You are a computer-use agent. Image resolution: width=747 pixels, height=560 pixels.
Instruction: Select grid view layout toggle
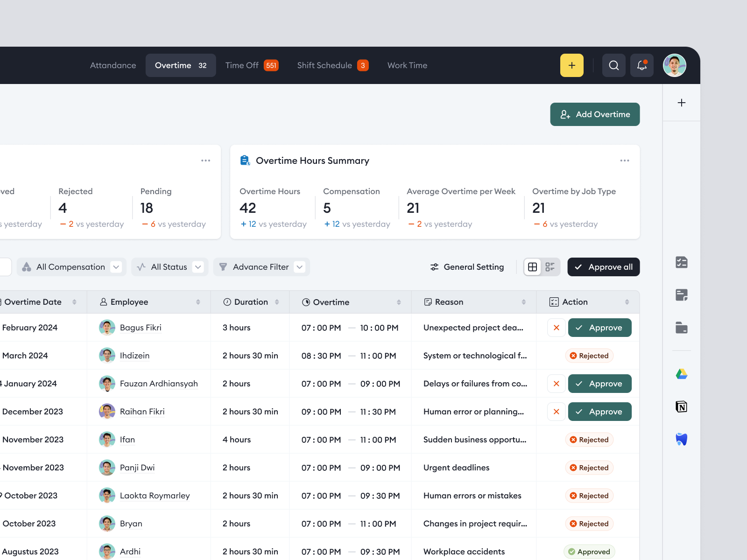(532, 266)
